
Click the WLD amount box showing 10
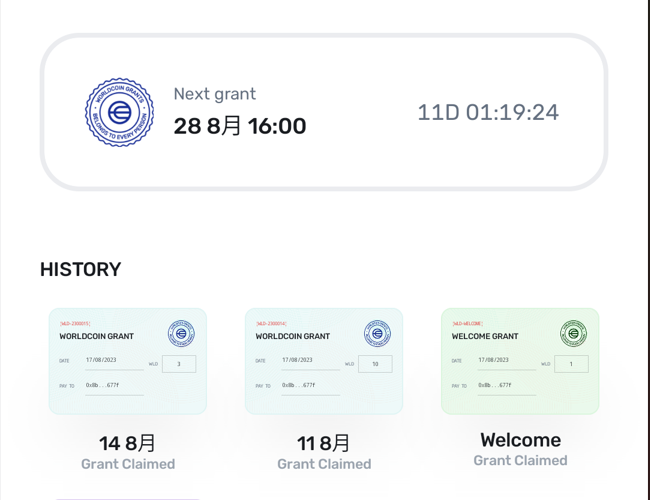[375, 364]
